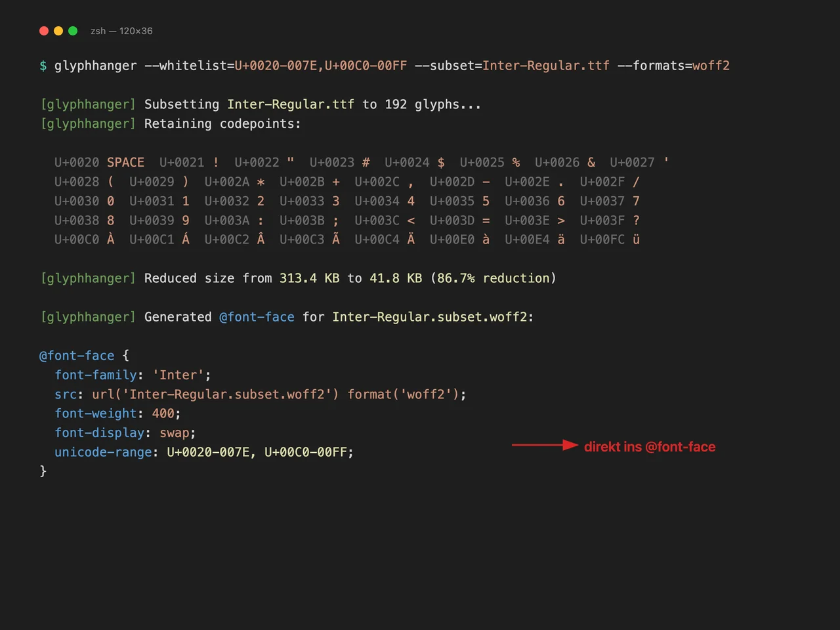Click the '313.4 KB' original size value
The image size is (840, 630).
click(x=310, y=278)
